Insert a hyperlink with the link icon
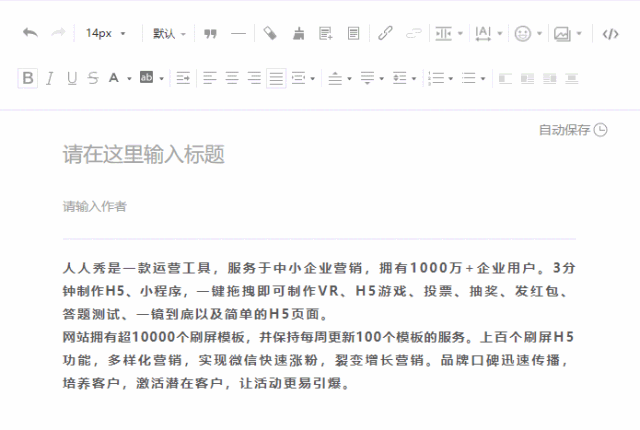 click(x=385, y=33)
